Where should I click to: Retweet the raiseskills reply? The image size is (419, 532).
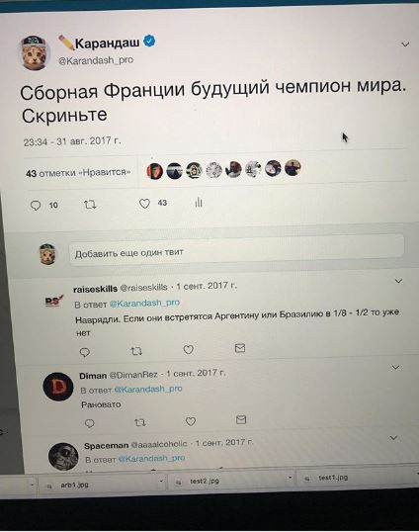tap(136, 351)
